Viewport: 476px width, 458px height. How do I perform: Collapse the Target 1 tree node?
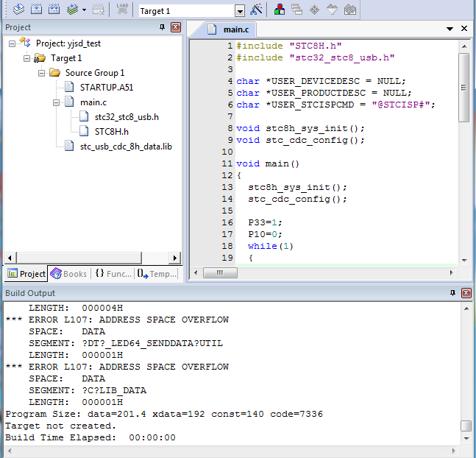pos(26,58)
